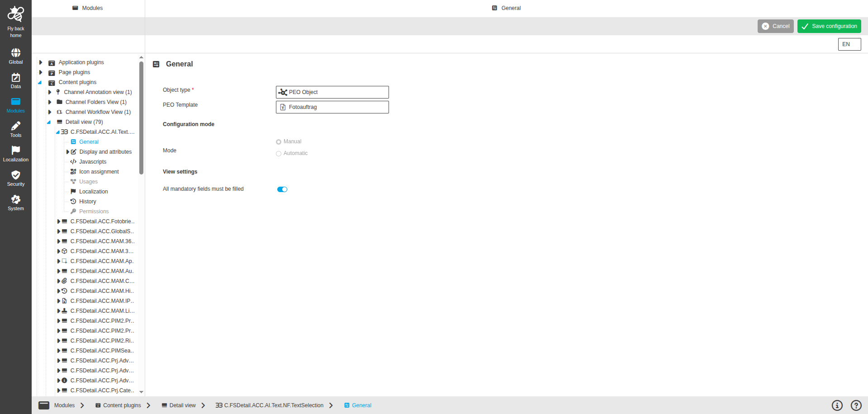This screenshot has height=414, width=868.
Task: Select C.FSDetail.ACC.PIMSea.. tree item
Action: click(103, 351)
